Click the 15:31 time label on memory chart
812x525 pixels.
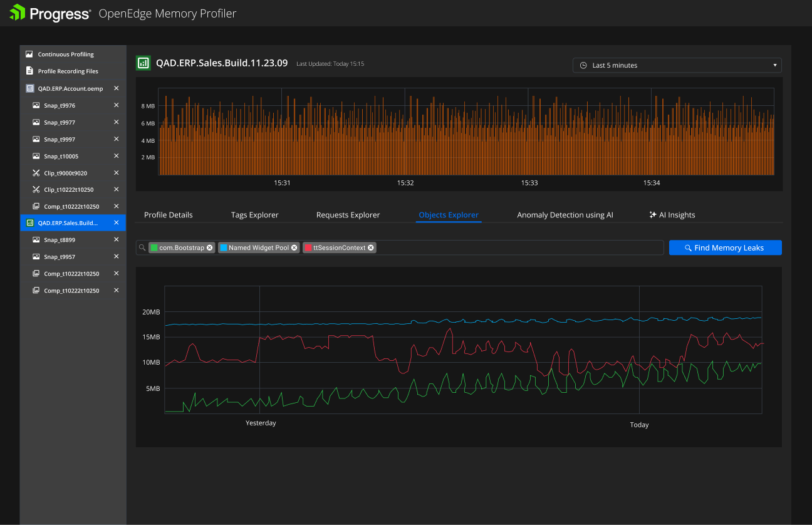282,183
